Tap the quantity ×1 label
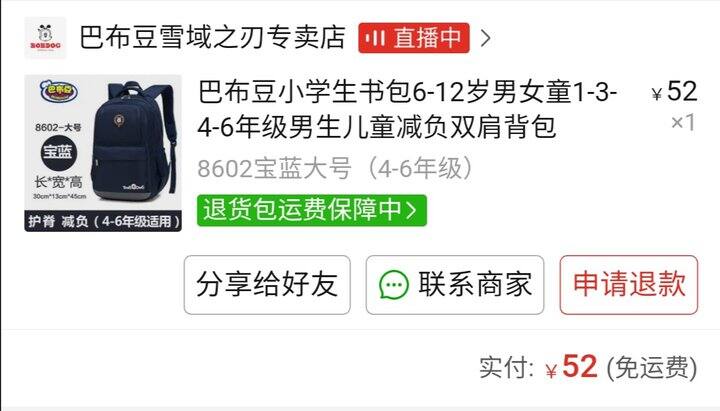720x411 pixels. (x=683, y=123)
